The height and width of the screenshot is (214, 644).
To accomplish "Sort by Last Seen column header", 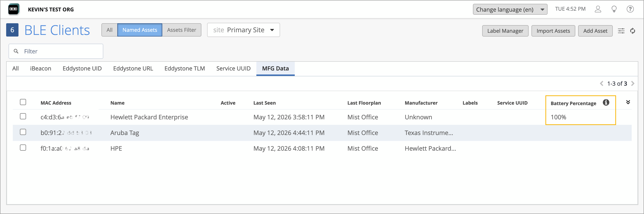I will (264, 103).
